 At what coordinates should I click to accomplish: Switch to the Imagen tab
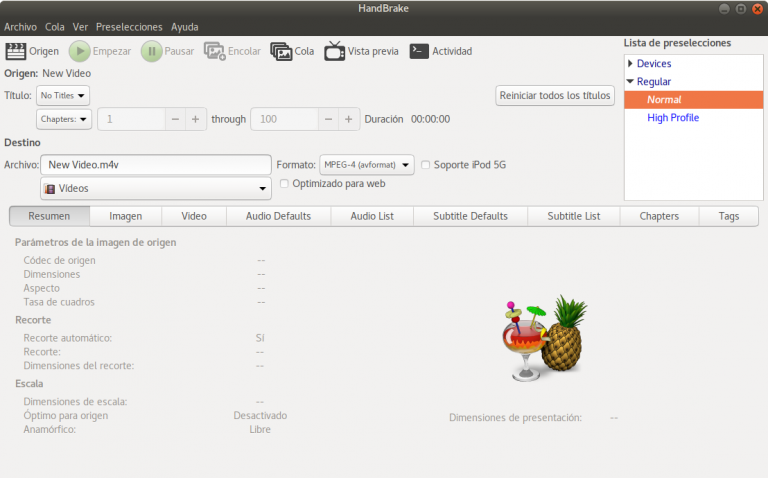125,216
